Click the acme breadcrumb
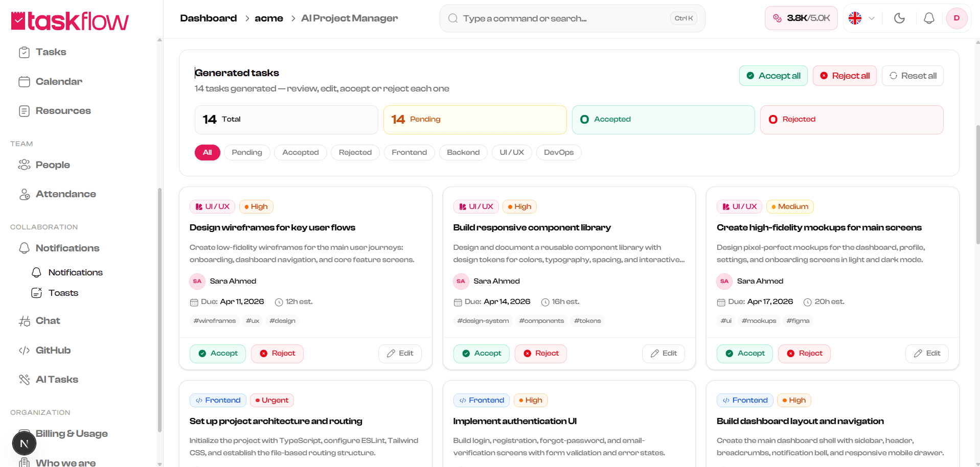Screen dimensions: 980x467 pos(269,18)
